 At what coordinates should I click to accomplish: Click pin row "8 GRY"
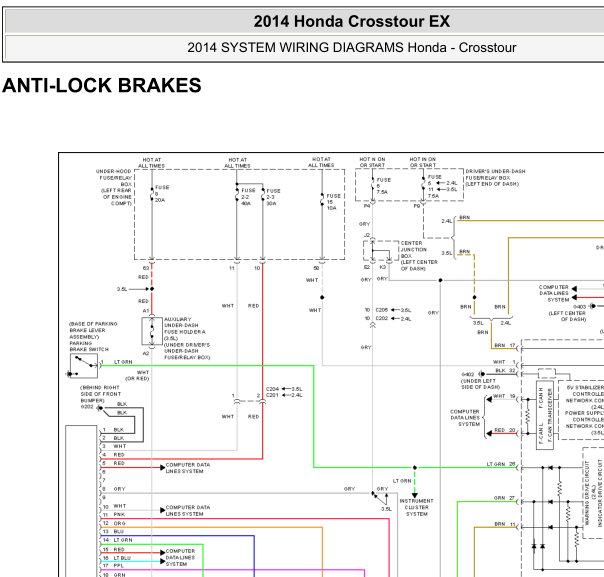click(x=114, y=489)
